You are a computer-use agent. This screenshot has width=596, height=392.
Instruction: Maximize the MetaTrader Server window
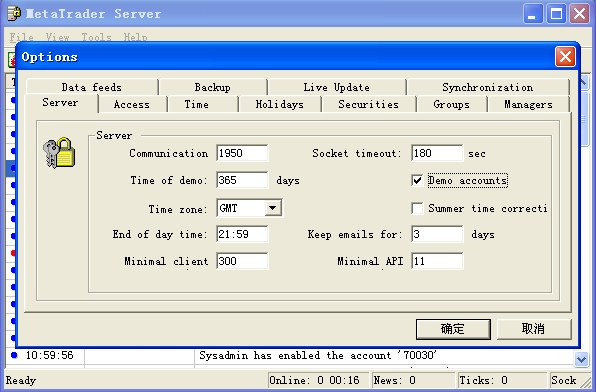pyautogui.click(x=556, y=14)
